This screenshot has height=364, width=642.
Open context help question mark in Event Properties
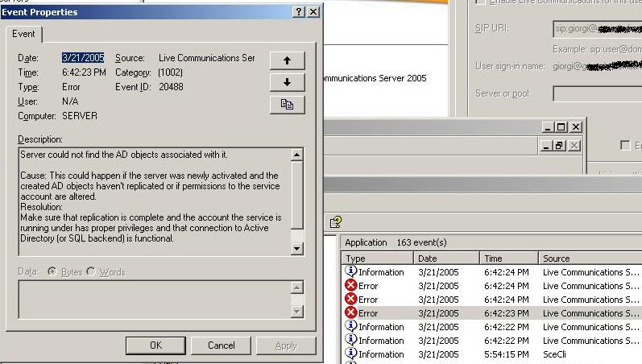[x=299, y=12]
